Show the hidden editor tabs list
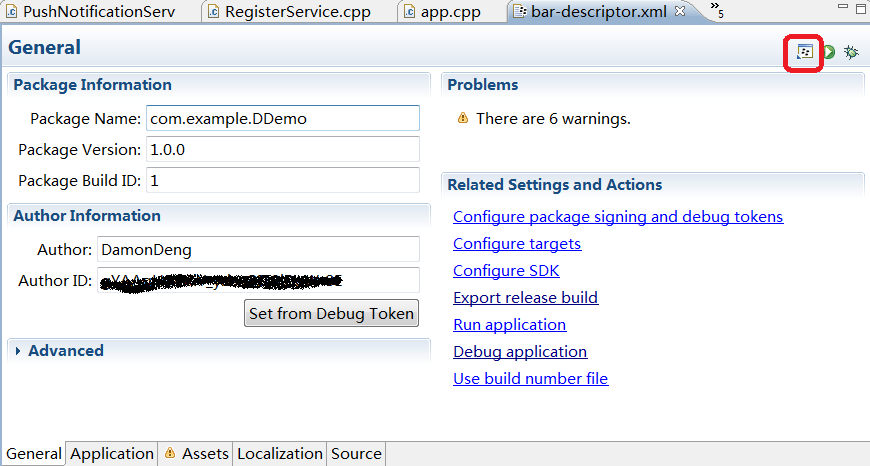 pos(716,10)
